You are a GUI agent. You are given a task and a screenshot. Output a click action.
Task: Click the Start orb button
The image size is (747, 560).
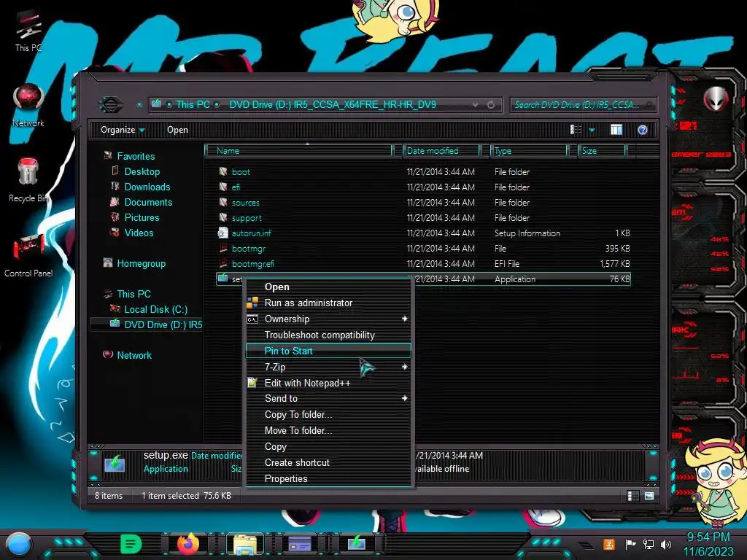point(18,544)
